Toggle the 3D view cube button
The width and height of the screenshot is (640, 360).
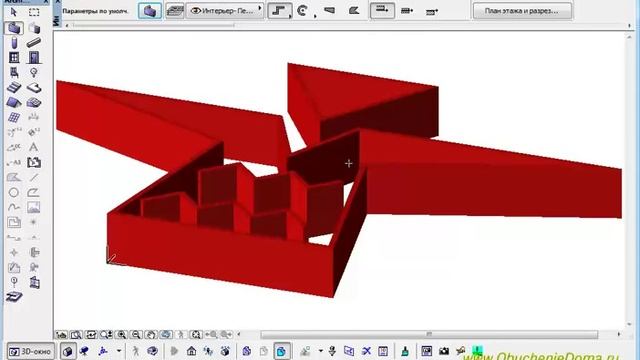68,351
